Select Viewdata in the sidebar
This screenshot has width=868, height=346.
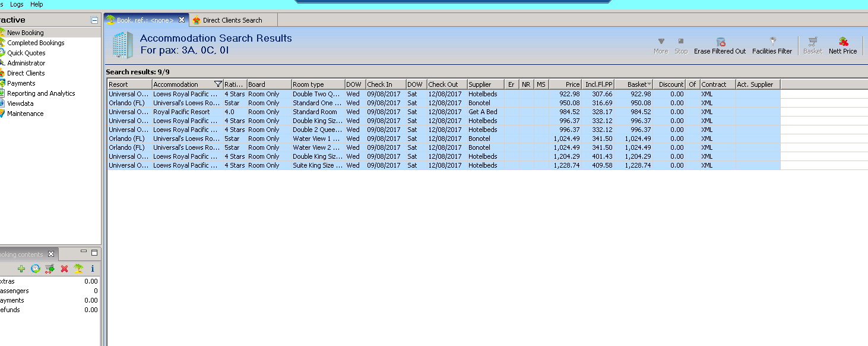coord(20,103)
